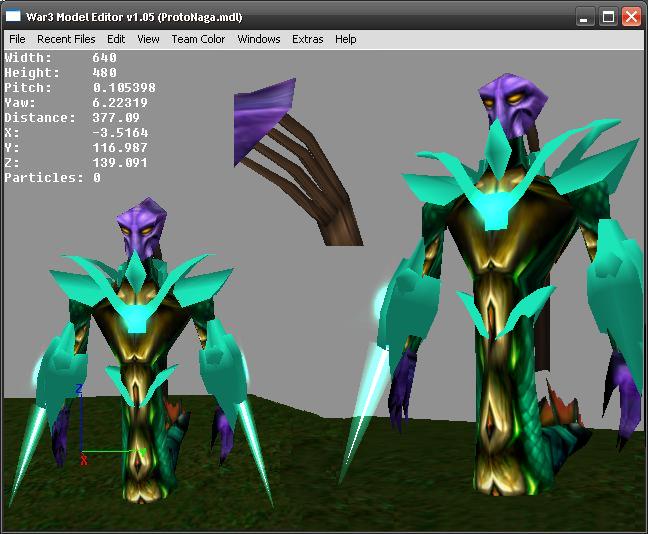648x534 pixels.
Task: Minimize the War3 Model Editor window
Action: point(584,17)
